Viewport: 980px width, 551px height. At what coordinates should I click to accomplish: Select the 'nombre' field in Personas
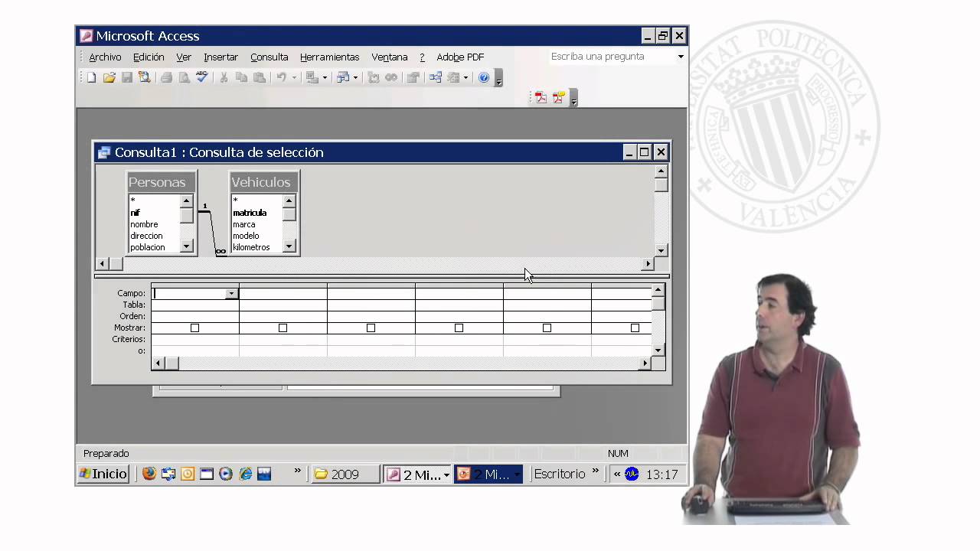(x=144, y=224)
